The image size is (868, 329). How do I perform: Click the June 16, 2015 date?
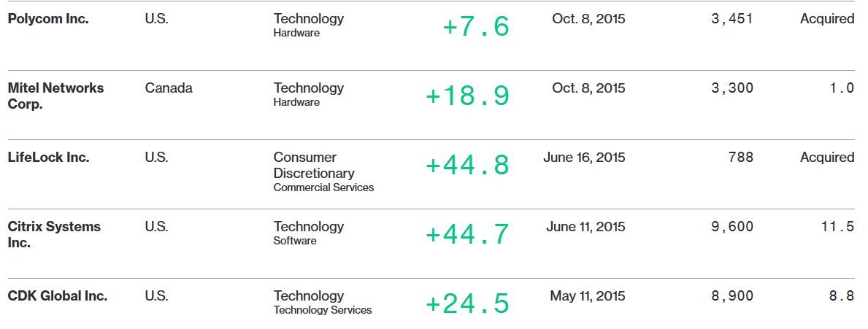[x=584, y=158]
